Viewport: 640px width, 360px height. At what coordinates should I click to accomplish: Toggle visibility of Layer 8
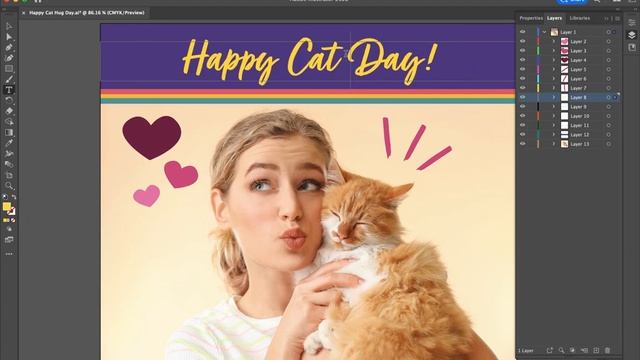(x=522, y=97)
